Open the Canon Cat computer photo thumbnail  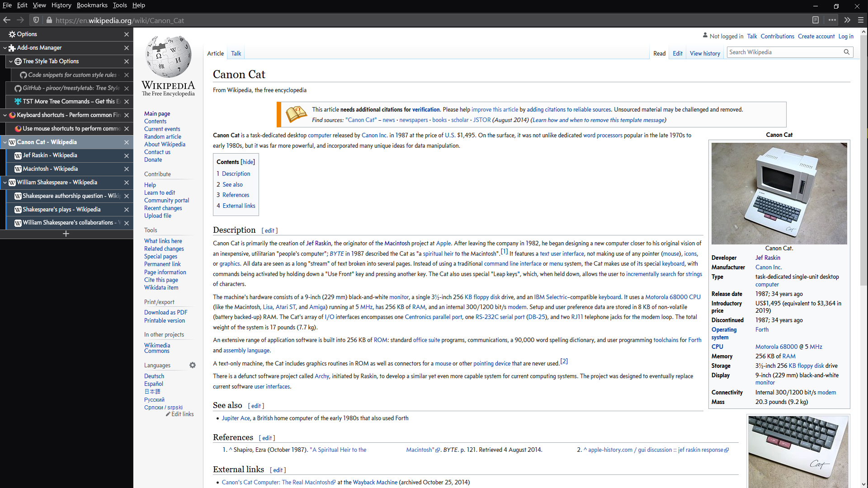click(x=779, y=193)
